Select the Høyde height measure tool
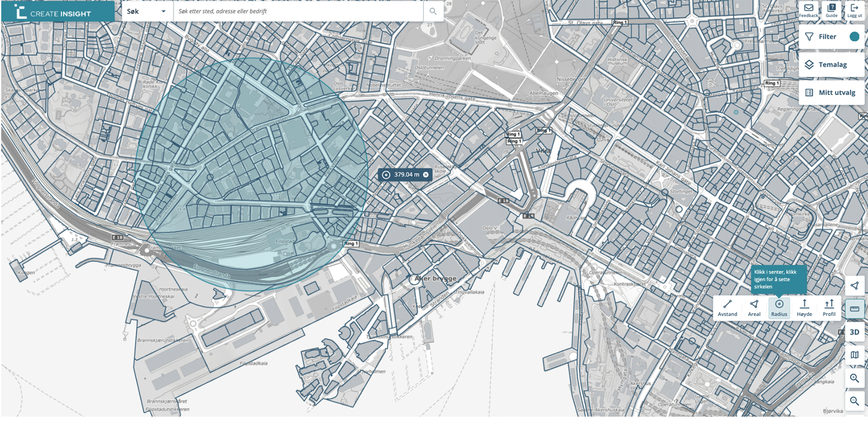 804,308
